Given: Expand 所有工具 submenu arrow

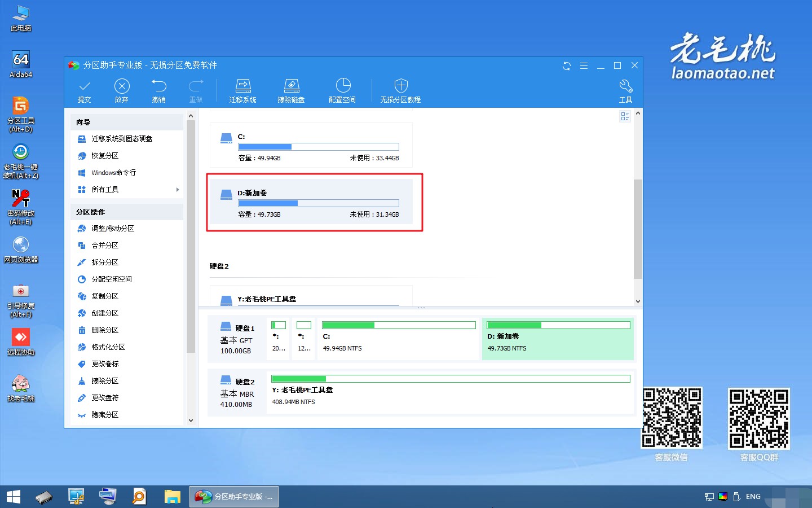Looking at the screenshot, I should pos(178,190).
